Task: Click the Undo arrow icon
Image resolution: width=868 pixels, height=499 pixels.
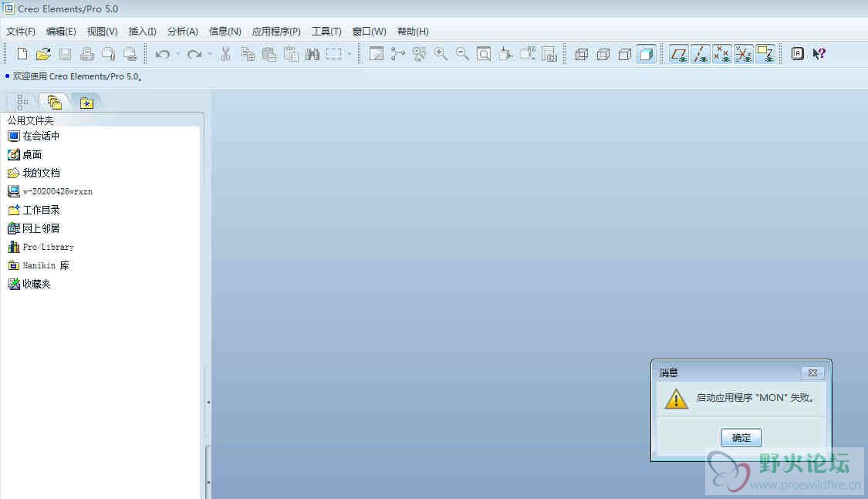Action: point(162,54)
